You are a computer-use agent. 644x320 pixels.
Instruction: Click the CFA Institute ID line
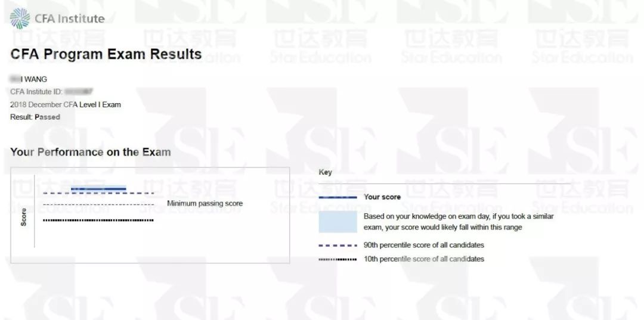point(51,92)
